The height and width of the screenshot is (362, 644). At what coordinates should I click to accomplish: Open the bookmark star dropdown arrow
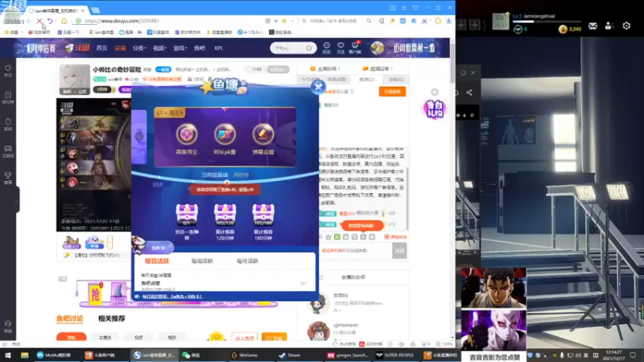pyautogui.click(x=292, y=21)
